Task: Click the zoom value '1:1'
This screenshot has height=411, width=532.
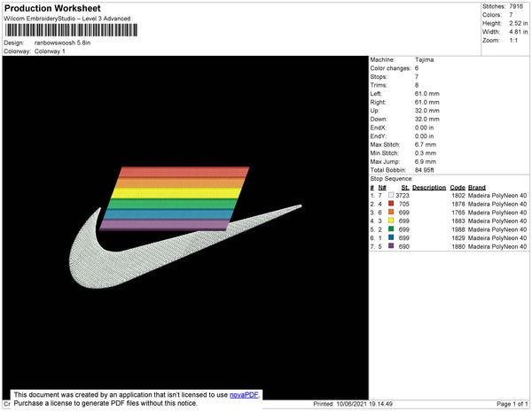Action: coord(513,41)
